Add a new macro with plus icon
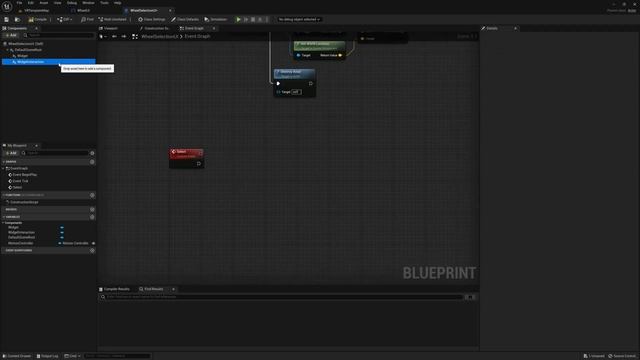This screenshot has width=640, height=360. coord(92,209)
